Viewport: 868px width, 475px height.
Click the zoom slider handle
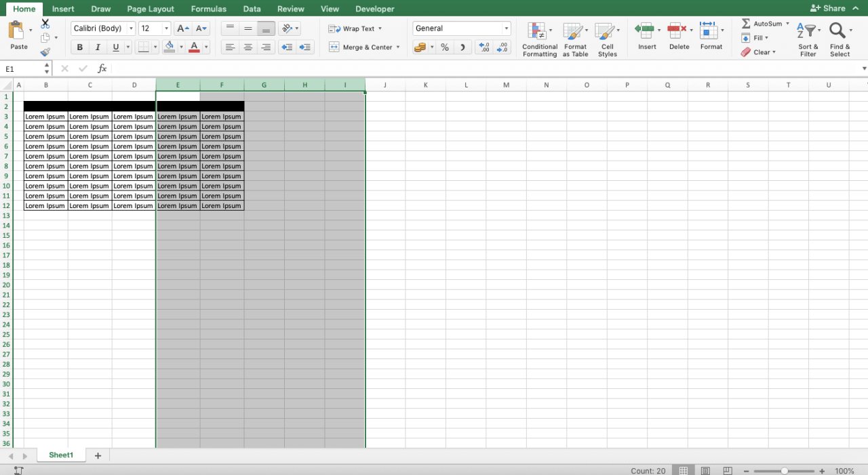click(x=784, y=471)
